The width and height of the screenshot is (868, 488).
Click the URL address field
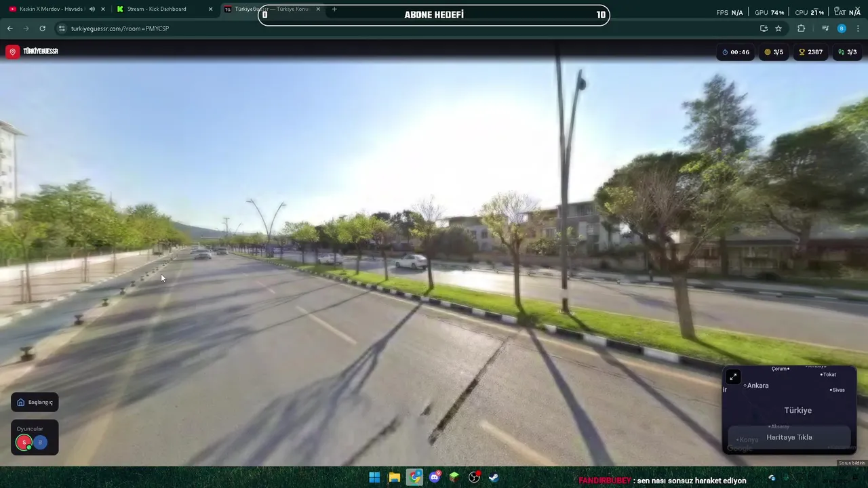click(x=407, y=28)
